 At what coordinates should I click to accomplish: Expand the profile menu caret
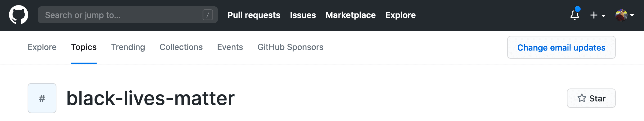click(x=632, y=15)
